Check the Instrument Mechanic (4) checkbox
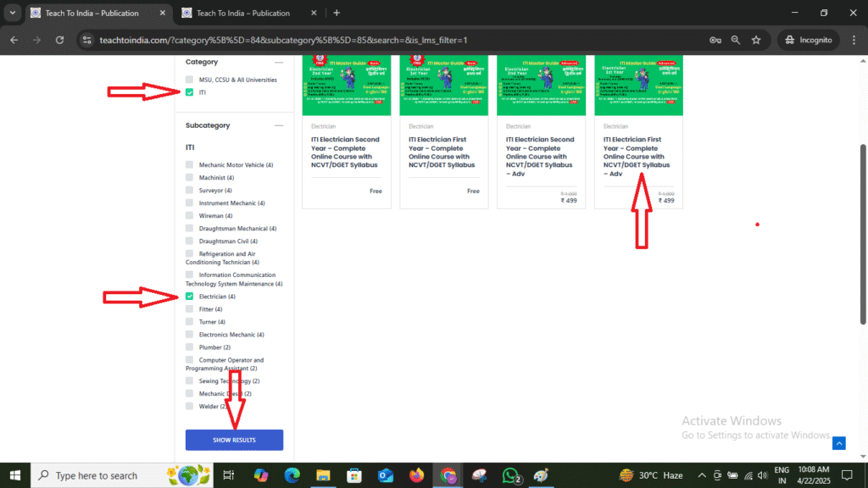Image resolution: width=868 pixels, height=488 pixels. tap(189, 203)
